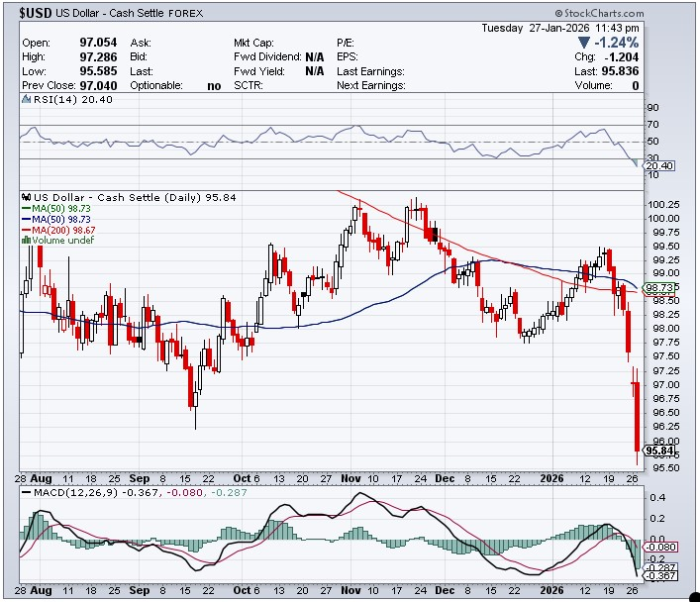The image size is (700, 602).
Task: Select the $USD ticker symbol title
Action: click(36, 13)
